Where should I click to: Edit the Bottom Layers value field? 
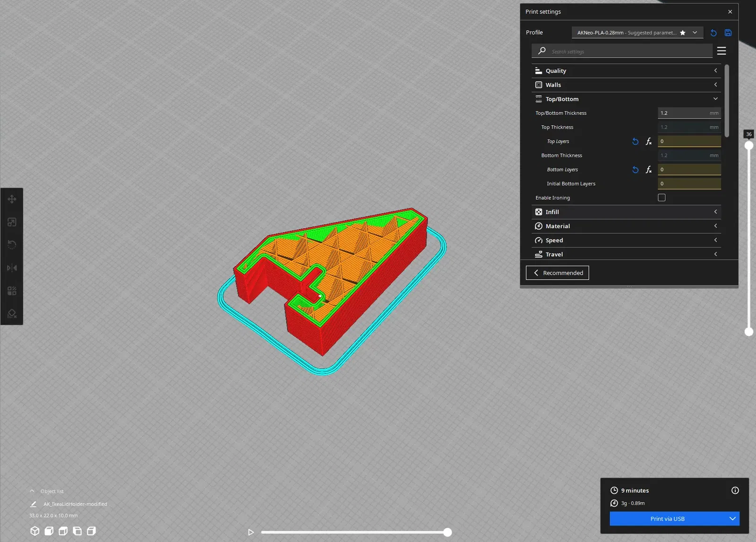coord(689,170)
